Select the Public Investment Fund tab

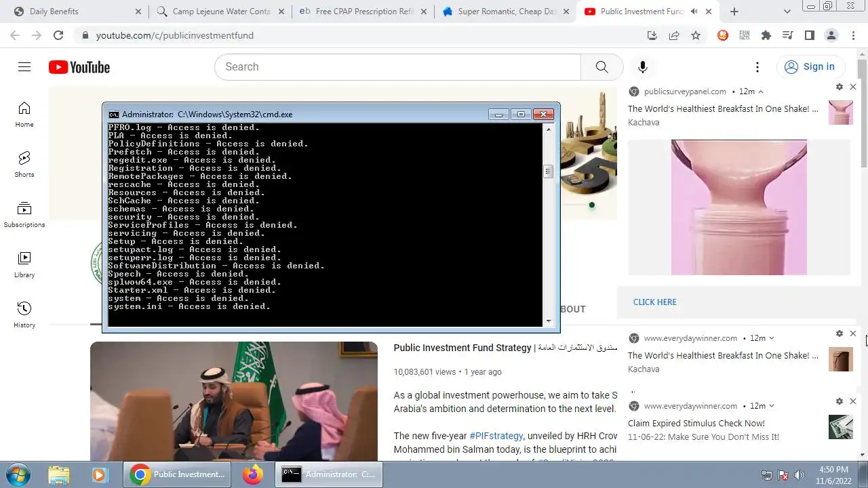[642, 12]
